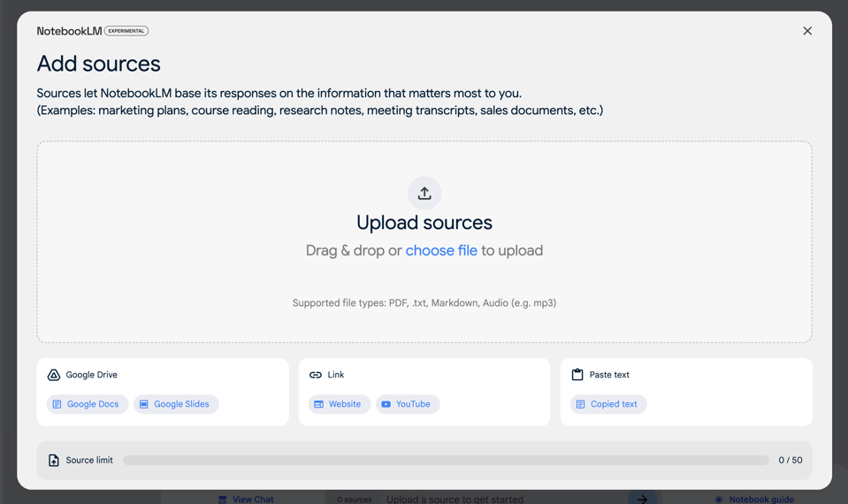This screenshot has height=504, width=848.
Task: Open Notebook guide behind the dialog
Action: [x=754, y=499]
